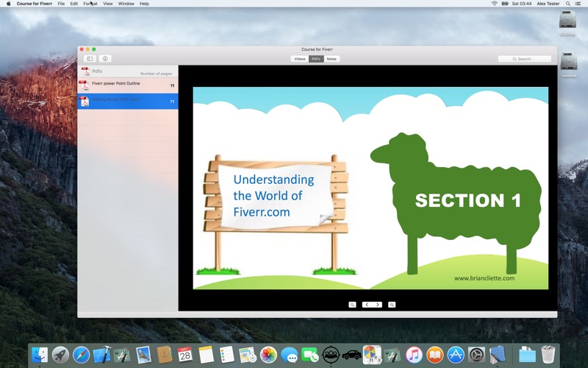Screen dimensions: 588x368
Task: Switch to the Notes tab
Action: coord(331,59)
